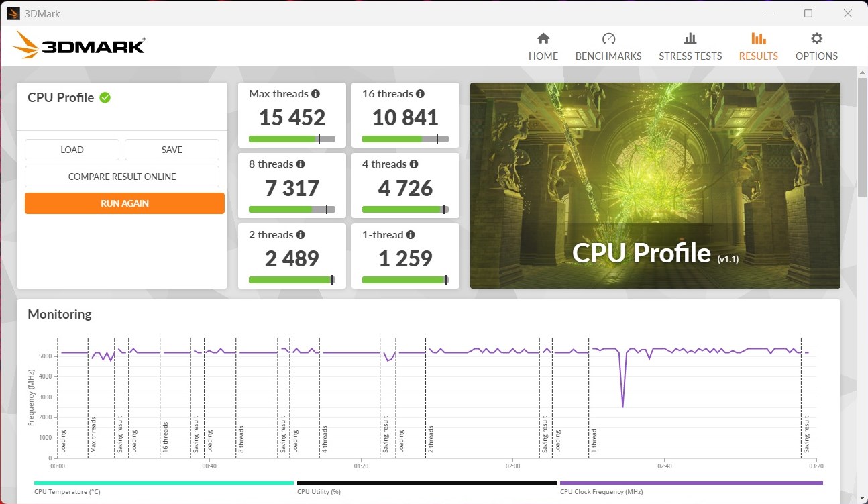Click the 3DMark logo

tap(79, 46)
